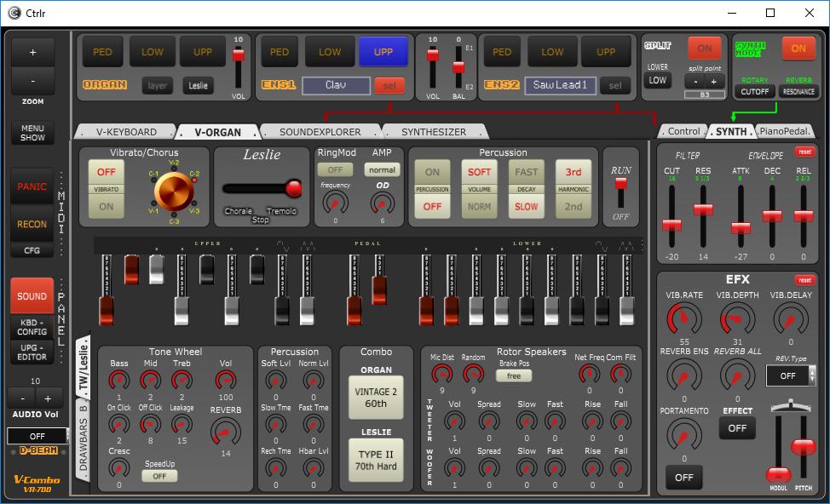Click the VIB.RATE knob in EFX
Viewport: 830px width, 504px height.
coord(684,319)
